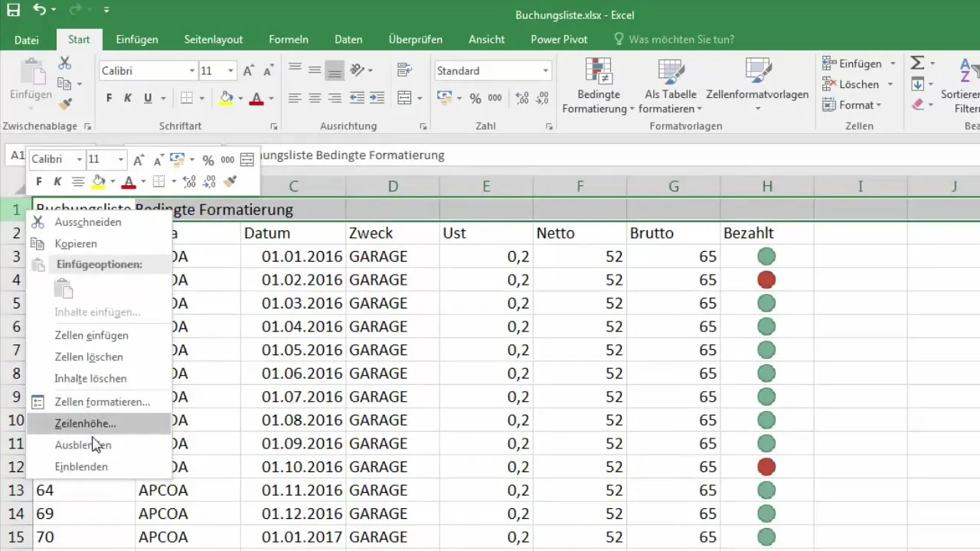Screen dimensions: 980x551
Task: Select Zellen löschen in context menu
Action: [99, 357]
